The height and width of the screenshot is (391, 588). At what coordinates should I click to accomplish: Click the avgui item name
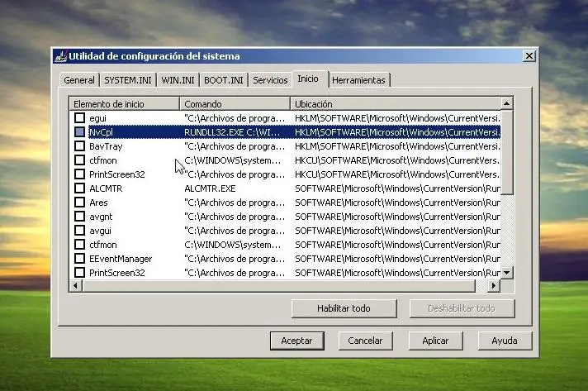pyautogui.click(x=100, y=231)
